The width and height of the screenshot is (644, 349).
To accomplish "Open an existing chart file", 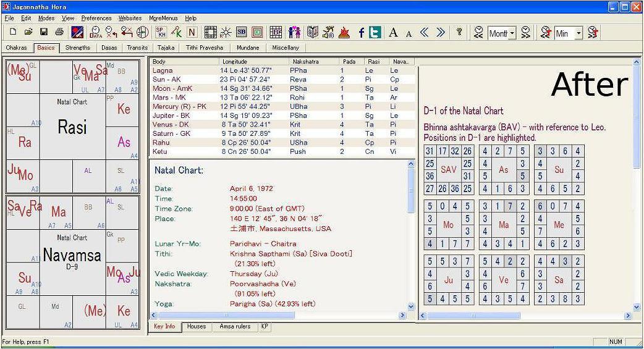I will (x=28, y=32).
